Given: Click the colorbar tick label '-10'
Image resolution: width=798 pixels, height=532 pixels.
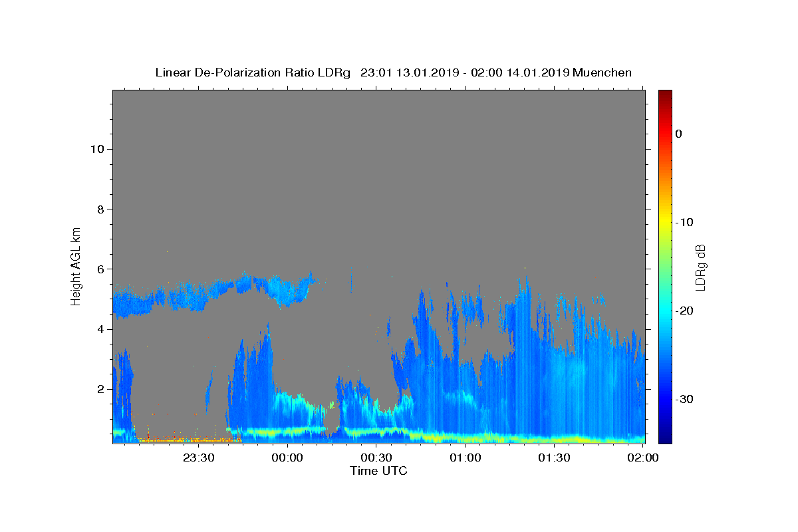Looking at the screenshot, I should click(x=685, y=222).
